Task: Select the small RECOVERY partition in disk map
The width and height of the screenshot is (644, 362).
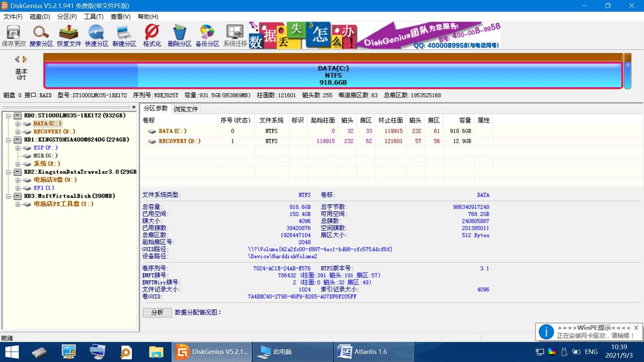Action: [628, 75]
